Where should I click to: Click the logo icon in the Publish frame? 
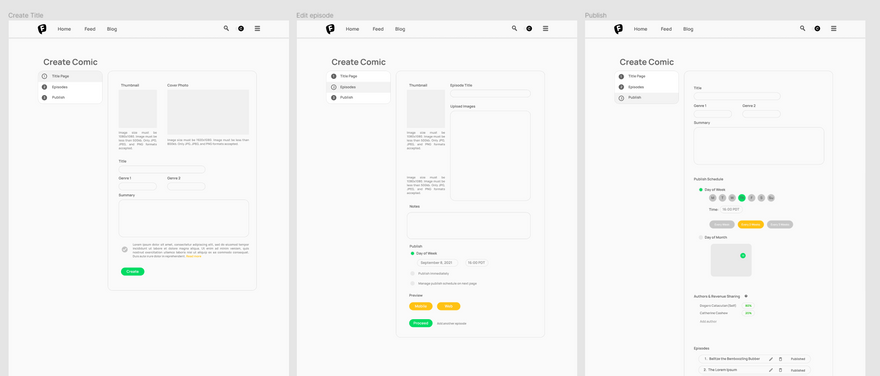[x=618, y=29]
